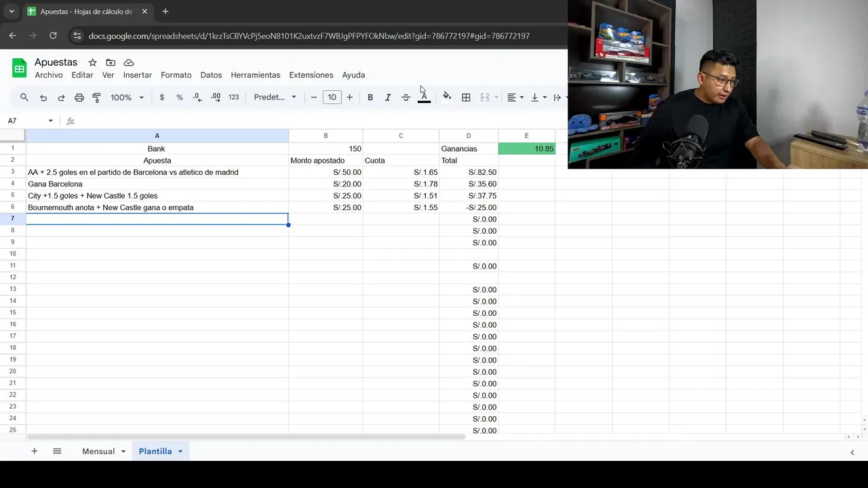Click the document title Apuestas
The height and width of the screenshot is (488, 868).
56,62
